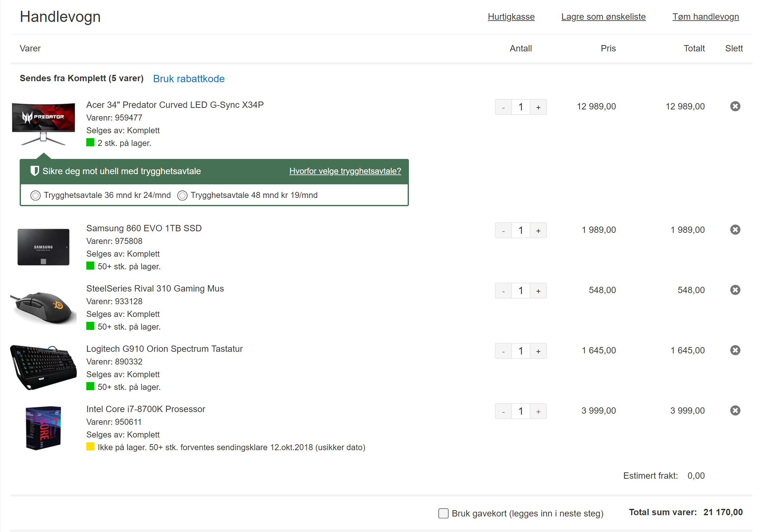Image resolution: width=762 pixels, height=532 pixels.
Task: Open Intel Core i7-8700K Prosessor title
Action: tap(146, 409)
